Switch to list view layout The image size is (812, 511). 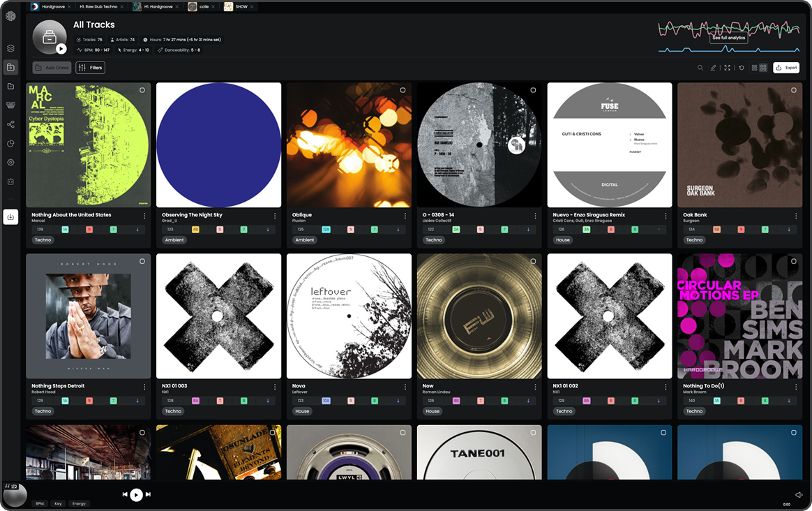(x=755, y=68)
